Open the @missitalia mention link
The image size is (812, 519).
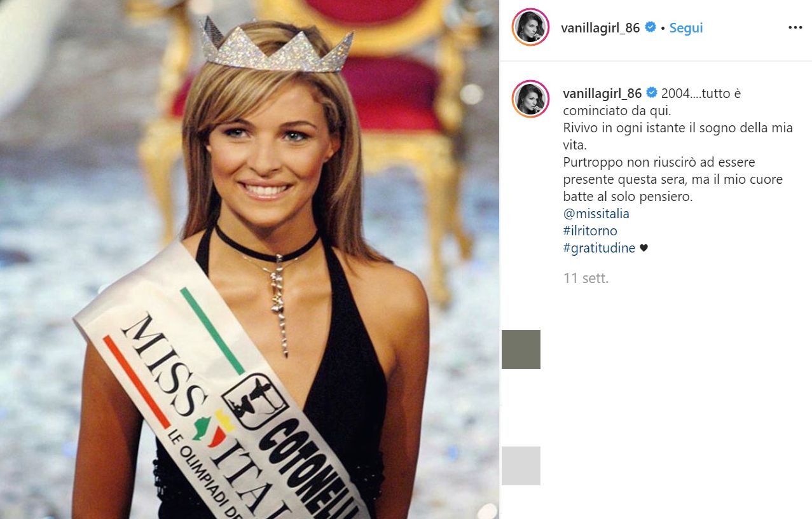click(596, 214)
